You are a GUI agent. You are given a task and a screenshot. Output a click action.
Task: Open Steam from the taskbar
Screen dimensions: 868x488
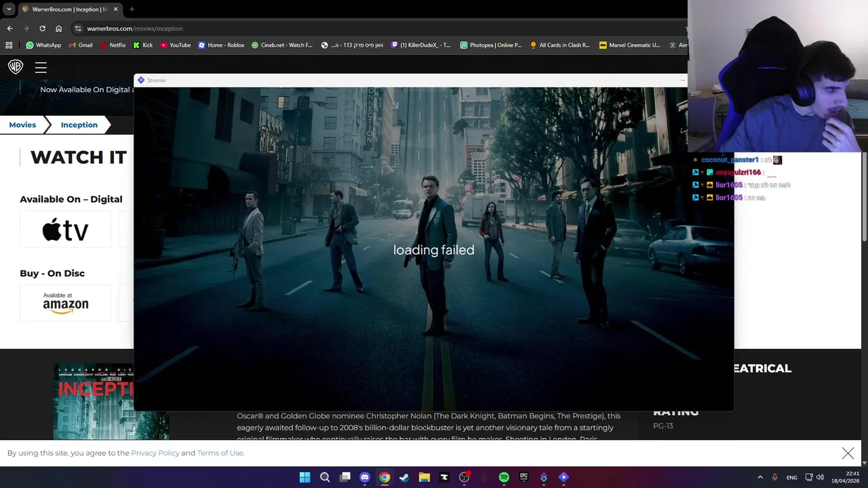coord(404,477)
